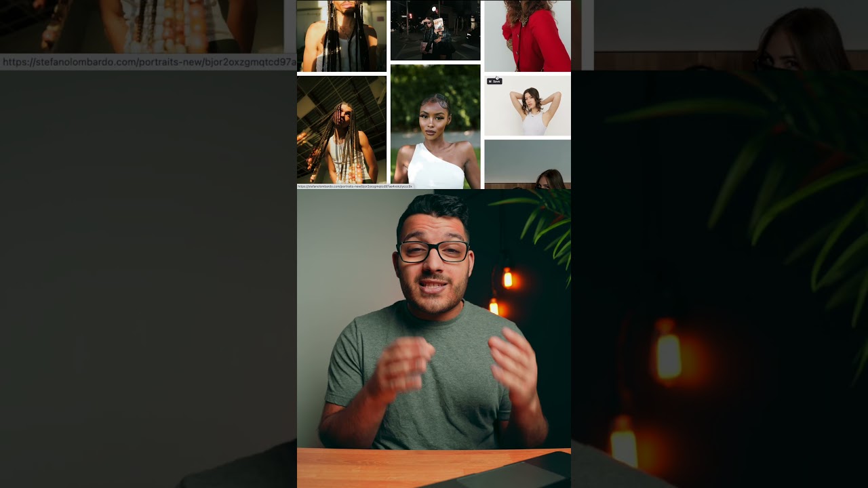This screenshot has height=488, width=868.
Task: Open the woman with arms raised portrait
Action: point(528,106)
